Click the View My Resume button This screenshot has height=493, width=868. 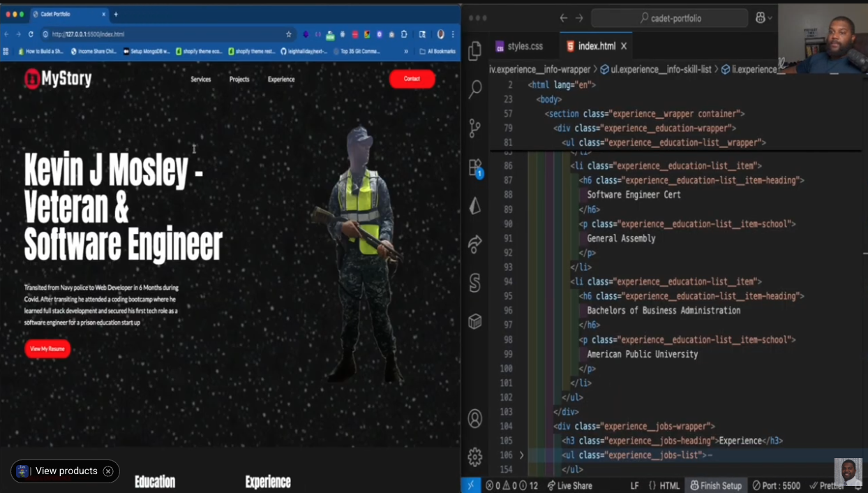(47, 348)
